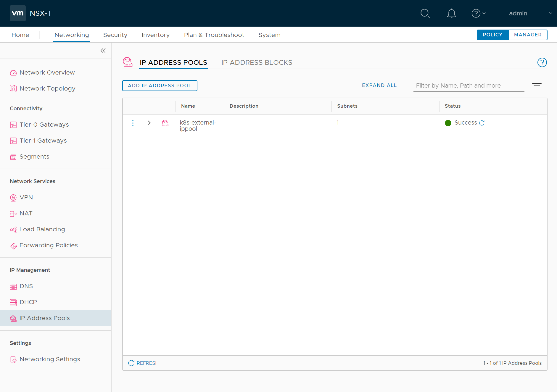Click the Network Topology map icon

click(13, 88)
